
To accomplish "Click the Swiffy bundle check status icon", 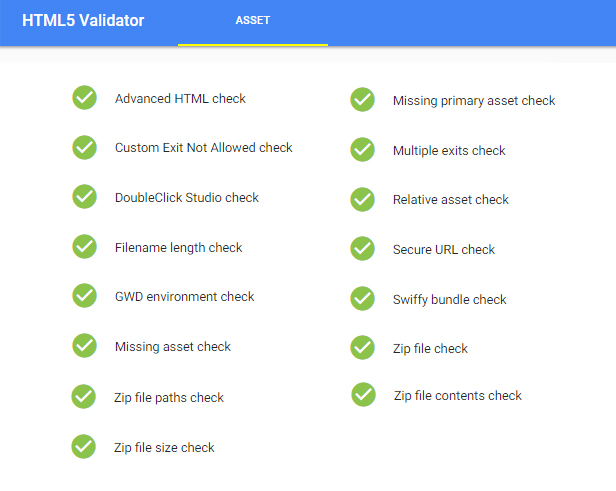I will pos(363,299).
